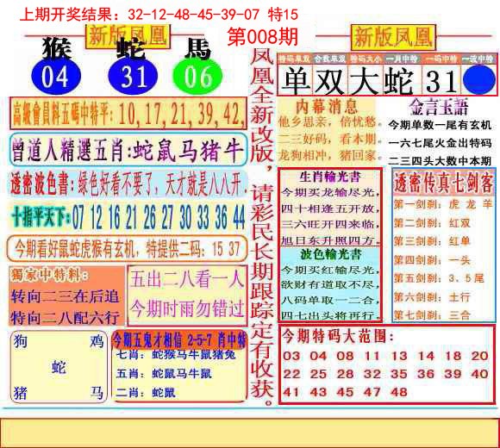Click the line 四七出头将再行
Viewport: 500px width, 448px height.
(x=330, y=315)
